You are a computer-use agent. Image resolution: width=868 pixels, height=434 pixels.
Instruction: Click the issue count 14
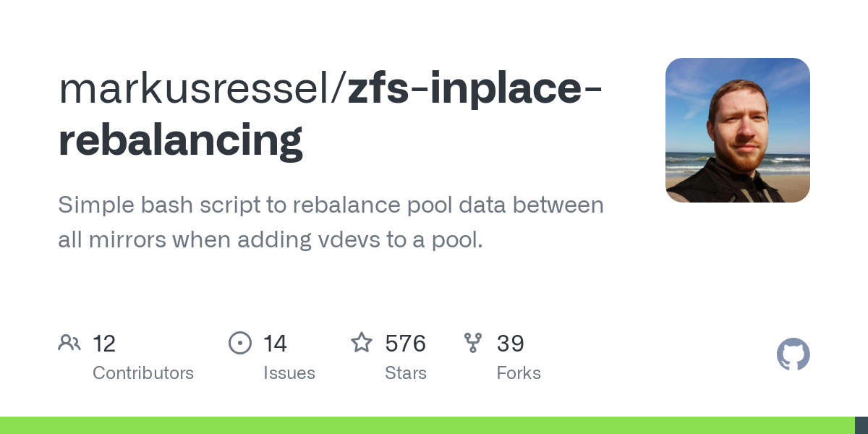[275, 344]
